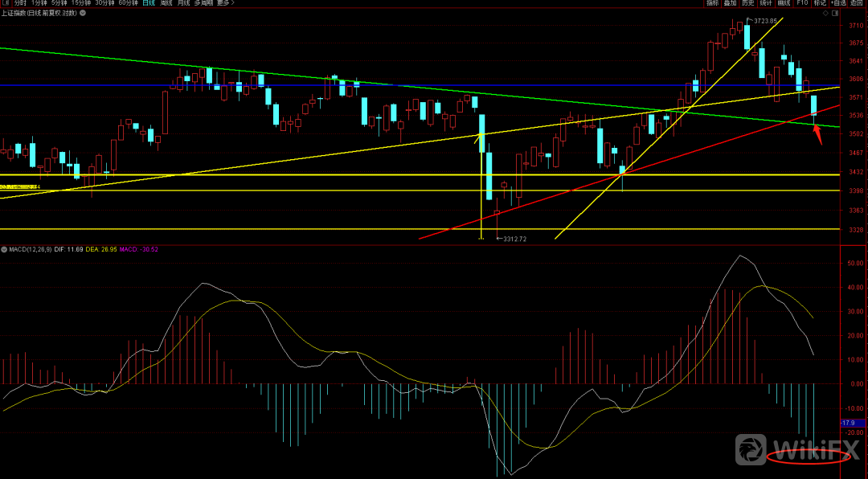The height and width of the screenshot is (479, 868).
Task: Switch chart to 15分钟 period
Action: point(81,3)
